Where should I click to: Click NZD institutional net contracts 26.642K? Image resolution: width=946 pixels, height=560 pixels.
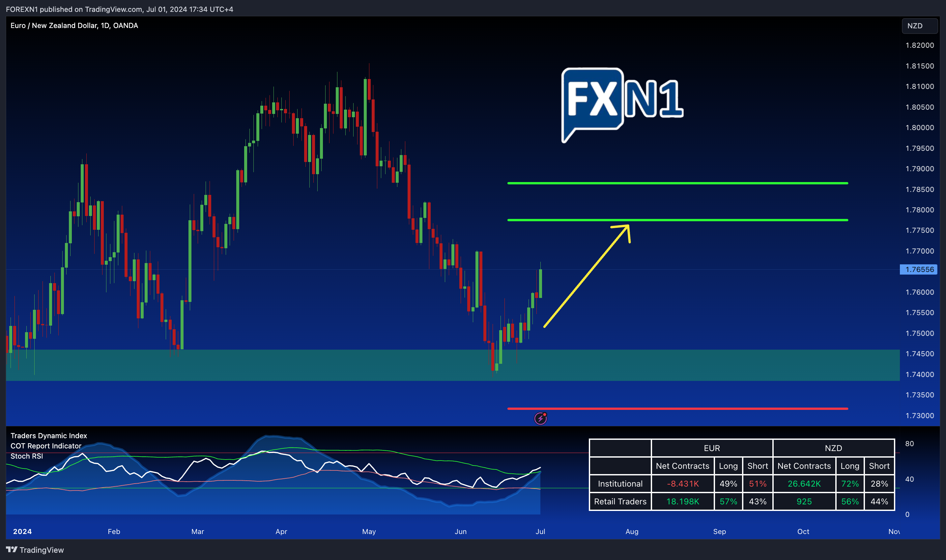click(804, 484)
